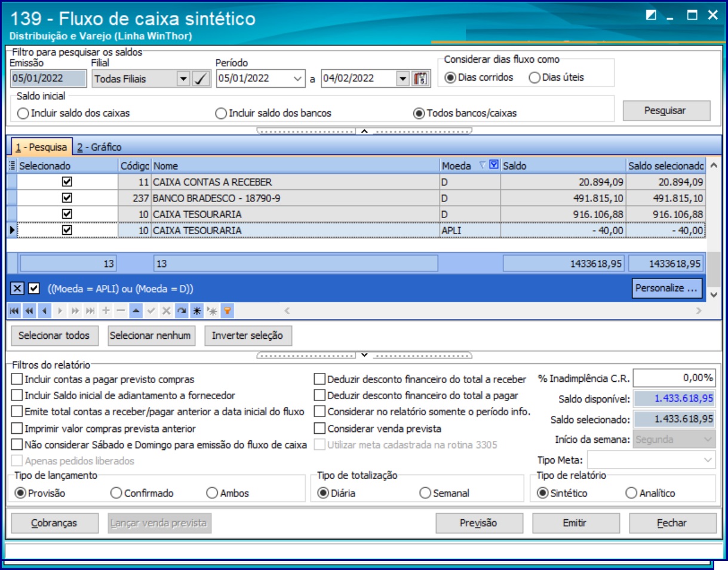Click Selecionar nenhum button
The width and height of the screenshot is (728, 570).
pyautogui.click(x=150, y=335)
